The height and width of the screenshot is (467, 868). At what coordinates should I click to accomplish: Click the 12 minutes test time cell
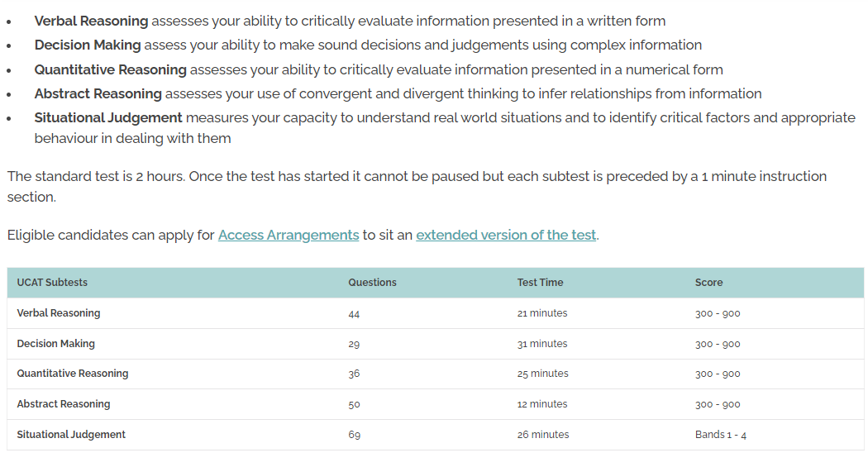point(542,404)
